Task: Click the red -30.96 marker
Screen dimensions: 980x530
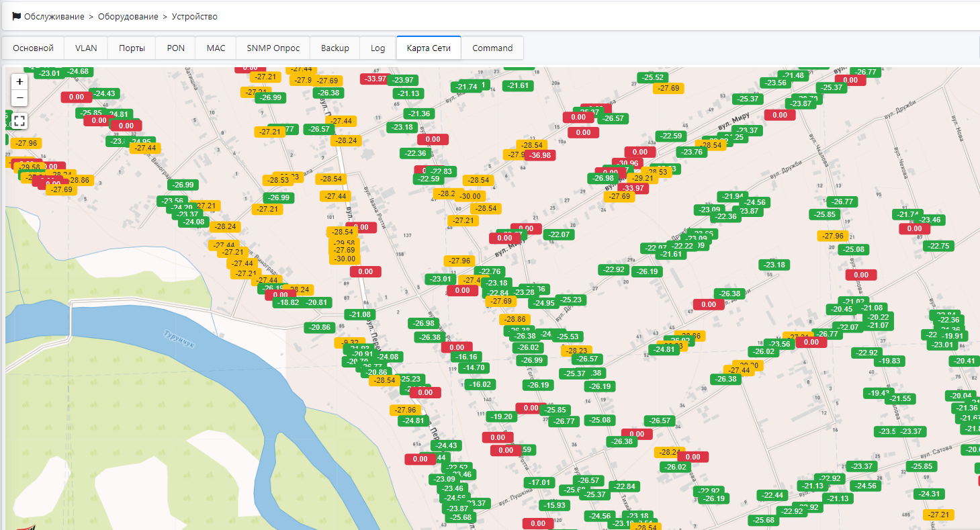Action: coord(629,163)
